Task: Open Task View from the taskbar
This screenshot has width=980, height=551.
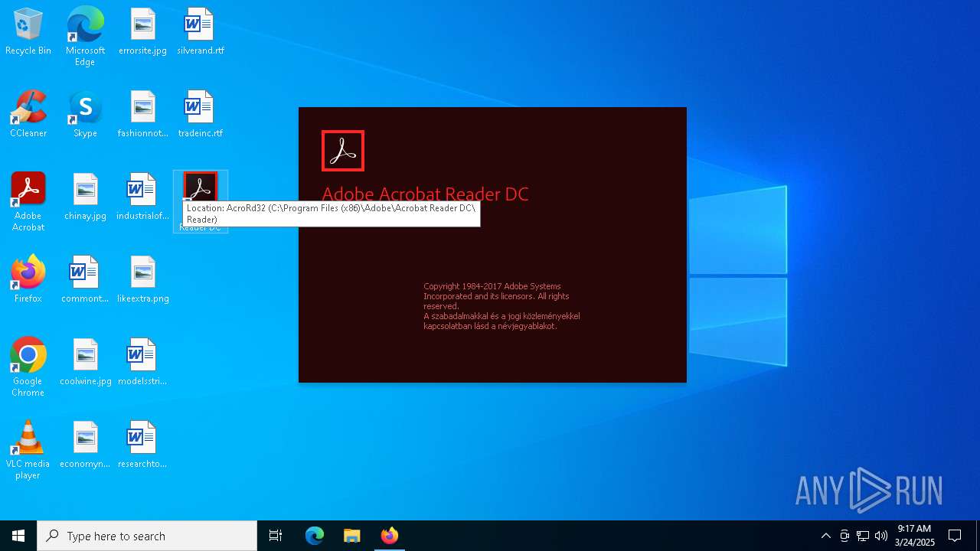Action: (x=276, y=536)
